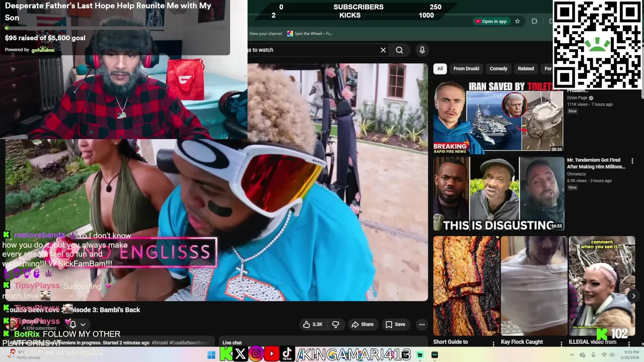Bookmark this page with the star icon
Image resolution: width=644 pixels, height=362 pixels.
tap(517, 21)
